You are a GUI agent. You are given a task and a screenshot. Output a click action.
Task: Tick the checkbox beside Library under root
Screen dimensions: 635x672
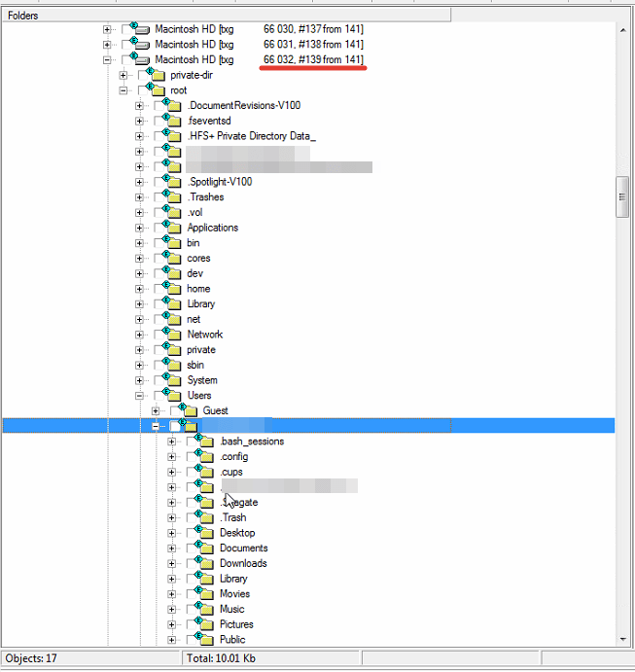click(159, 304)
